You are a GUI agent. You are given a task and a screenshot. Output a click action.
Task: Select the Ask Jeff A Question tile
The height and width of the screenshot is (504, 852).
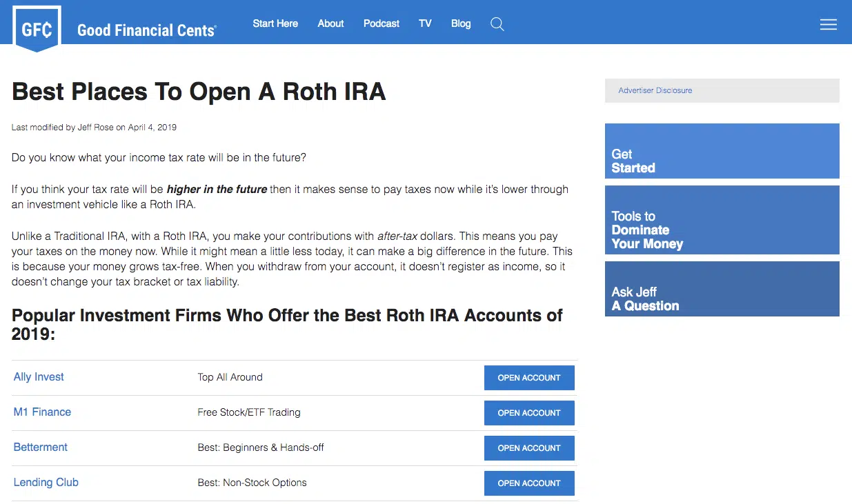coord(722,289)
